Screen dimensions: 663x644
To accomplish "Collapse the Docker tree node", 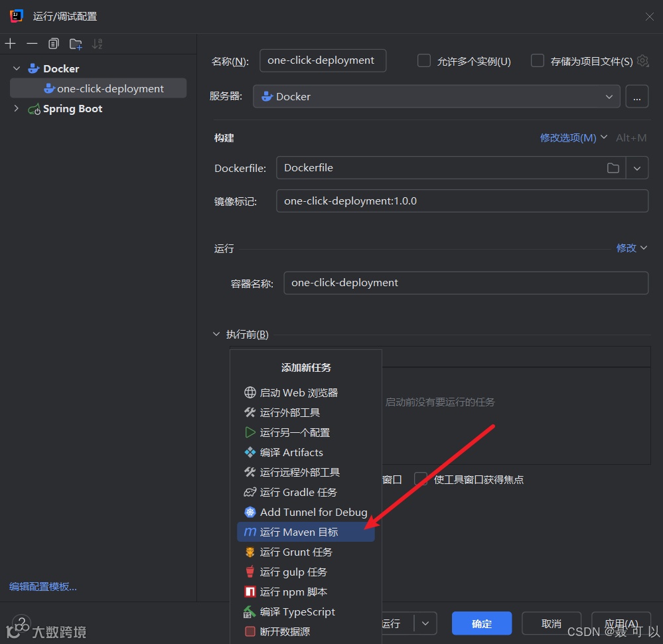I will coord(17,68).
